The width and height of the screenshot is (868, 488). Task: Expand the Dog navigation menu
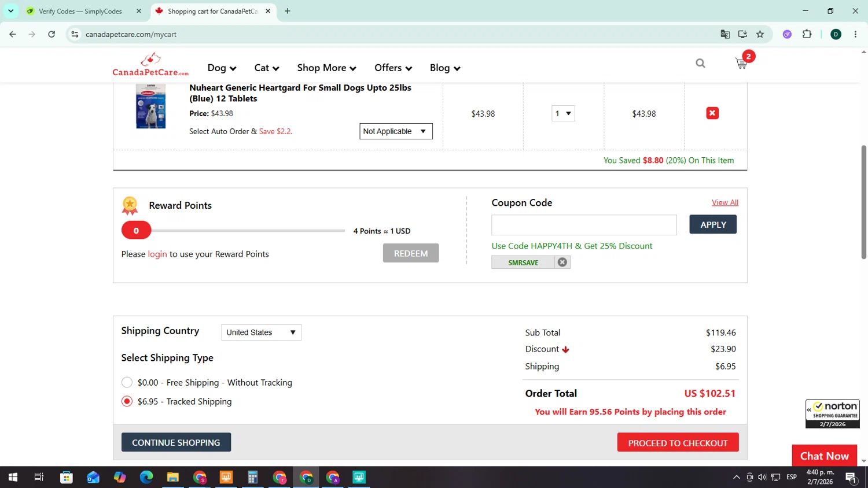[x=222, y=68]
